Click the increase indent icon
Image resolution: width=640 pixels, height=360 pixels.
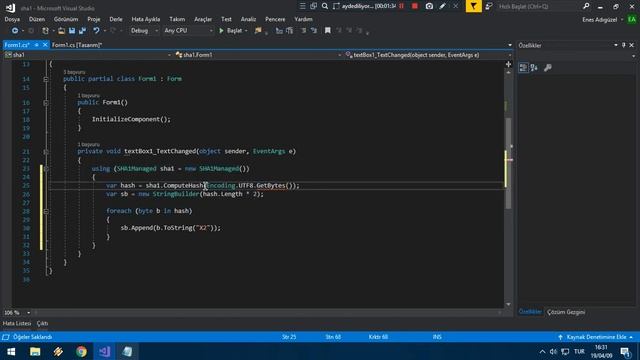[x=289, y=31]
